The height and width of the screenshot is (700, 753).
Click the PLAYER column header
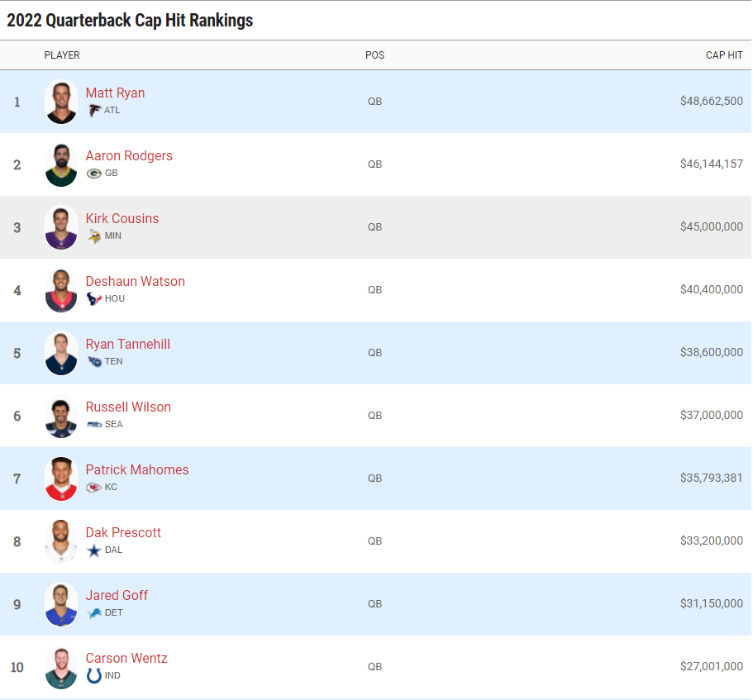click(62, 55)
